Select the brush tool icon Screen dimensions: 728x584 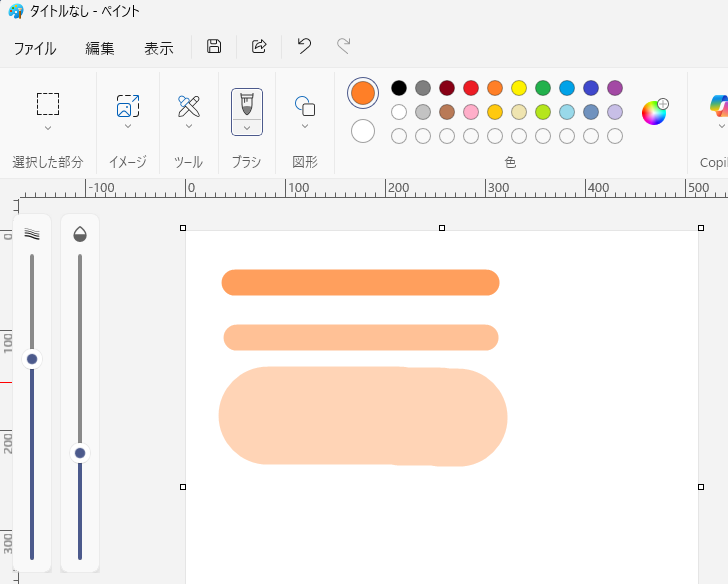tap(247, 104)
